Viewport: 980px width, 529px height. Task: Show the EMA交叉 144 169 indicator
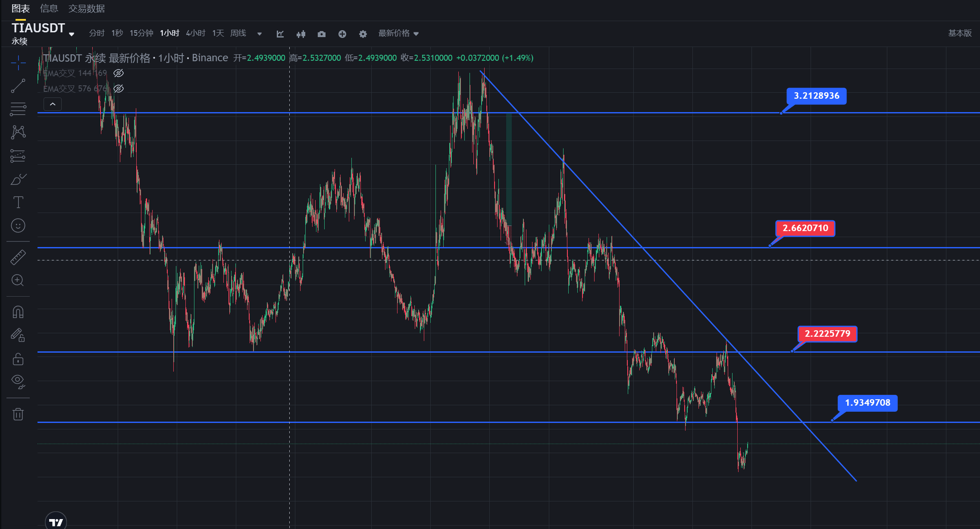pyautogui.click(x=119, y=73)
